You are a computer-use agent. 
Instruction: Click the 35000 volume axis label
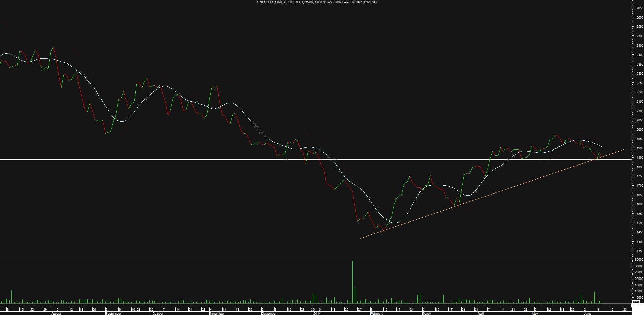pyautogui.click(x=639, y=259)
